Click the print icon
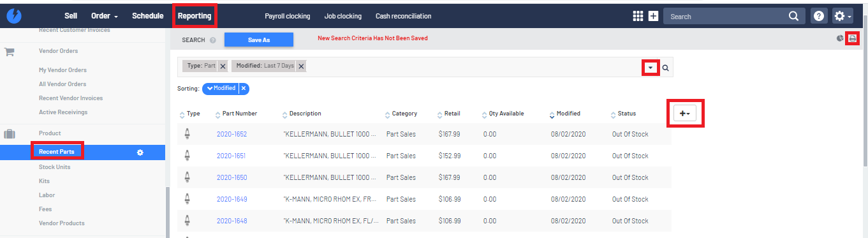The image size is (868, 238). (x=852, y=38)
